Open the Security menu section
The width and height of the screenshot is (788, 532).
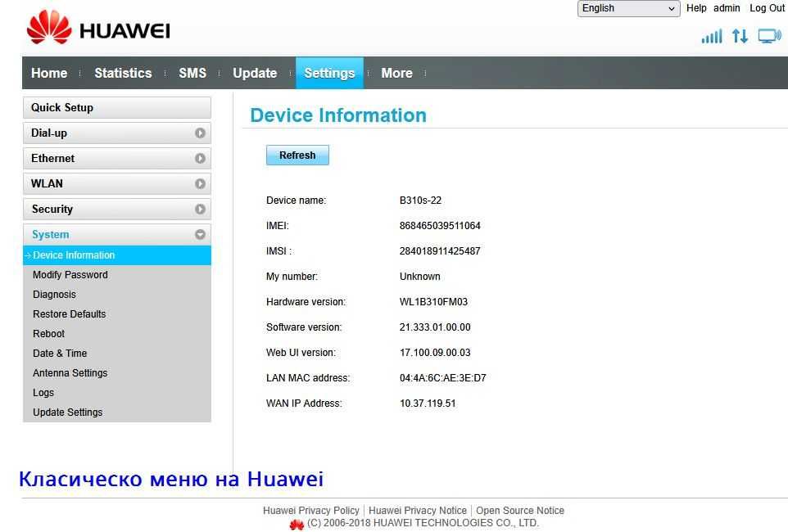coord(117,209)
